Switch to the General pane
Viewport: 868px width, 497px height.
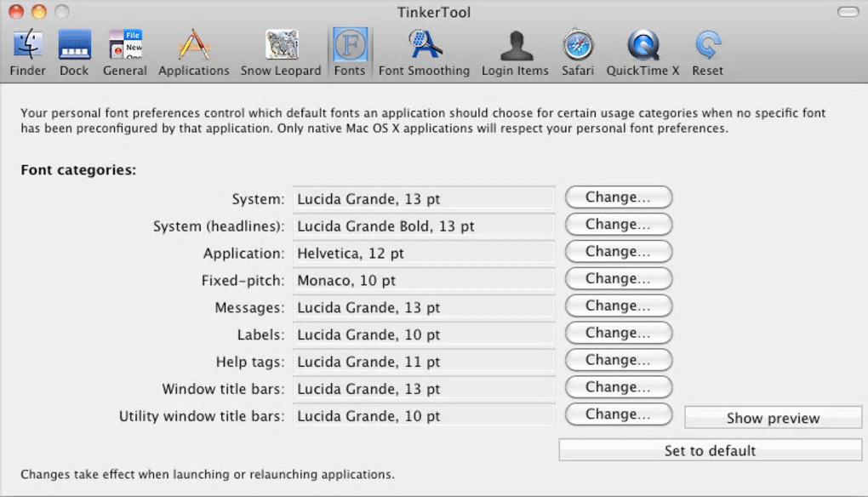tap(125, 53)
